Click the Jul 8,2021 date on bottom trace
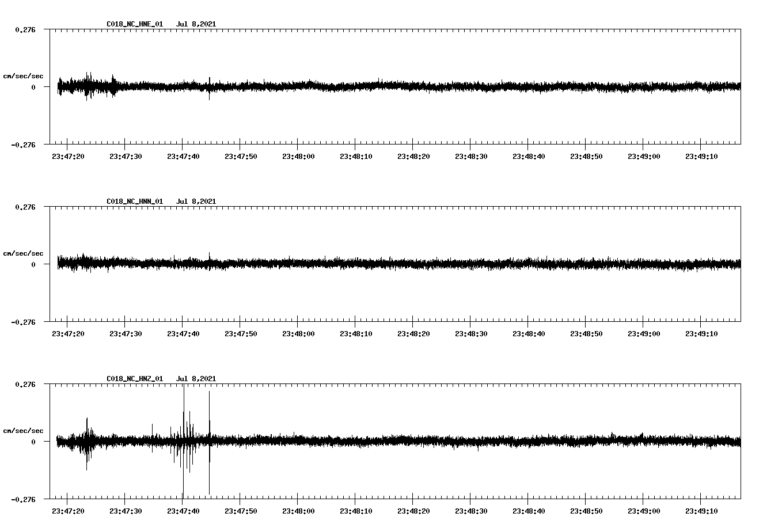This screenshot has width=782, height=532. point(197,378)
